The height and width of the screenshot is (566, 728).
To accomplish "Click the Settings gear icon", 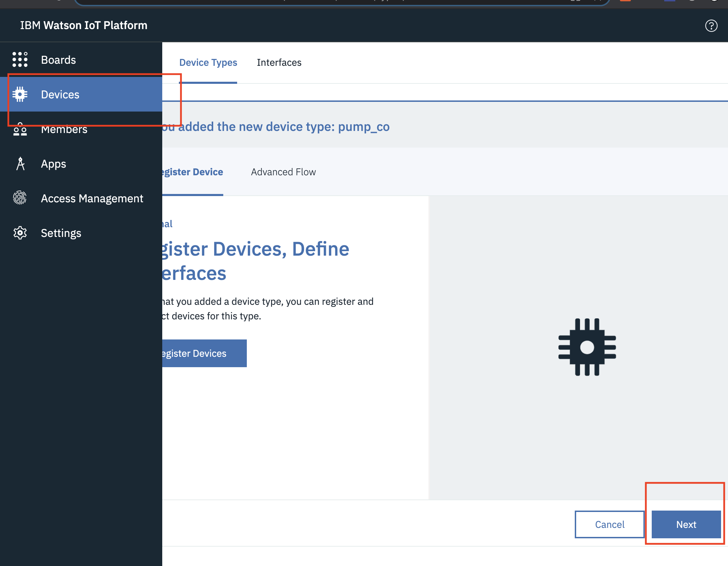I will 20,232.
